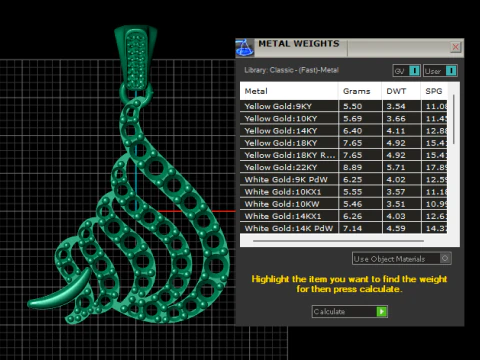Select the Yellow Gold:10KY row

[343, 119]
